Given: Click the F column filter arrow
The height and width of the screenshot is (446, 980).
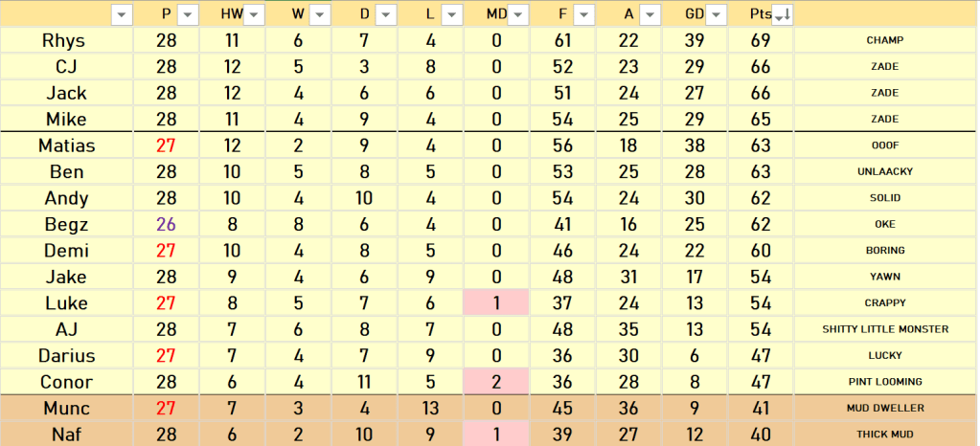Looking at the screenshot, I should click(x=584, y=14).
